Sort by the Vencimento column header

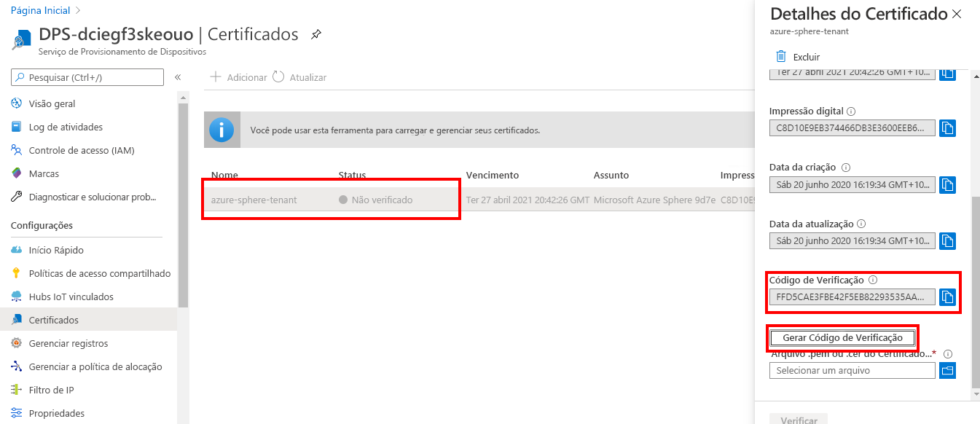point(493,175)
